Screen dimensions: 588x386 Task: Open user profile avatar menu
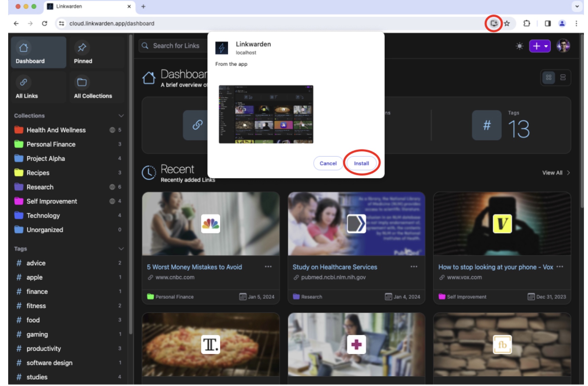[x=563, y=46]
